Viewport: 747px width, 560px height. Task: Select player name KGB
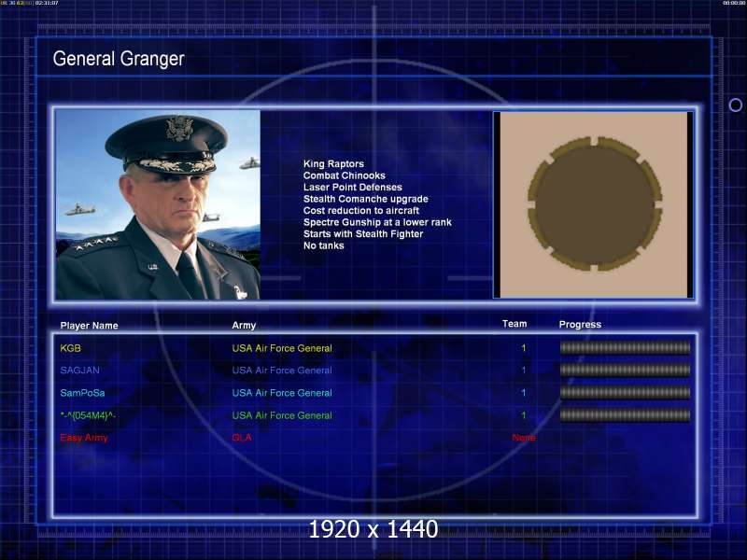coord(71,348)
